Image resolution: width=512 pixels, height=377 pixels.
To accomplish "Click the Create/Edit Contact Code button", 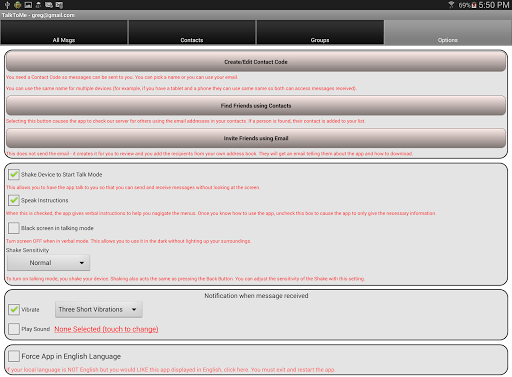I will pos(256,62).
